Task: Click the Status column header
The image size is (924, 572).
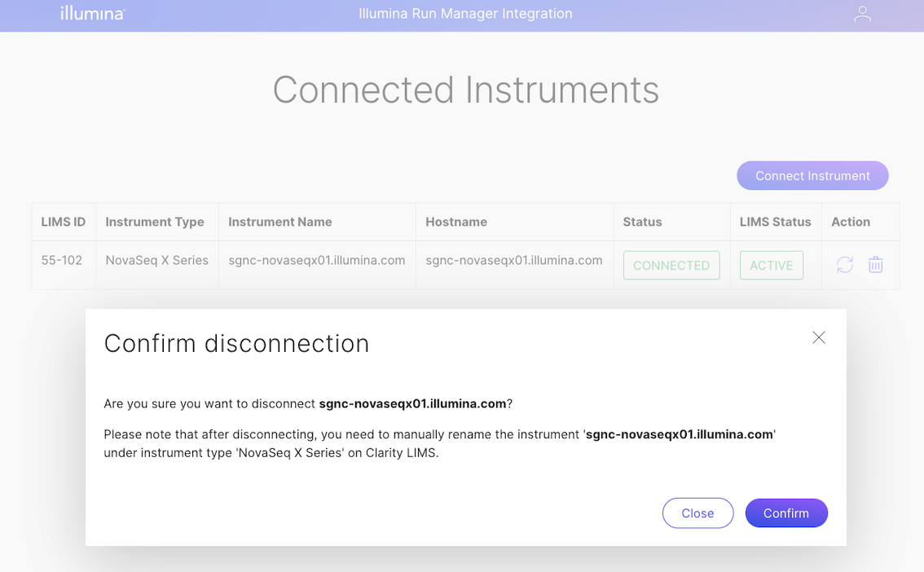Action: pos(642,222)
